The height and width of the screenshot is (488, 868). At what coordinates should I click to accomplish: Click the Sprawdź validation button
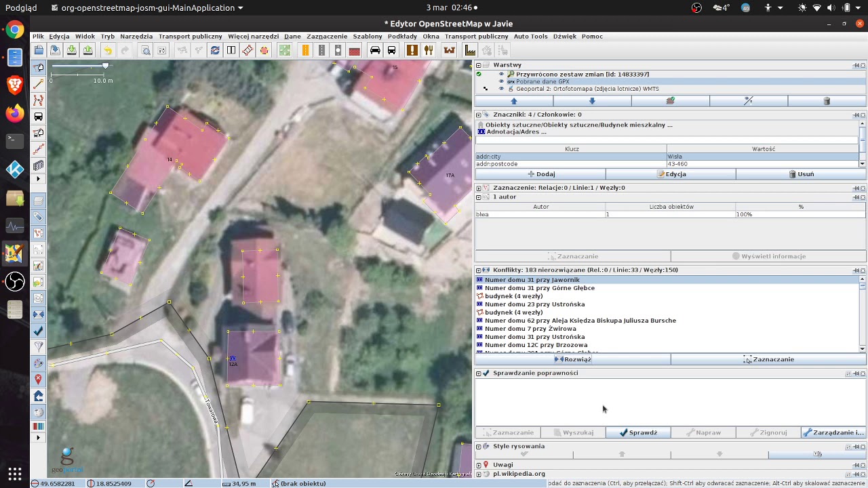click(638, 432)
